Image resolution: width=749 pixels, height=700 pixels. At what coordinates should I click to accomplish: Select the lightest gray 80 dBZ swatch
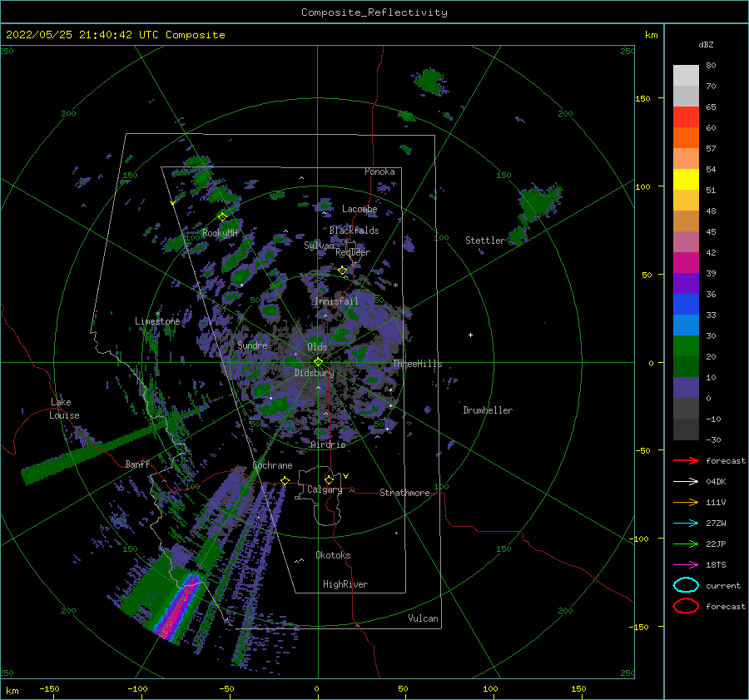[x=686, y=76]
